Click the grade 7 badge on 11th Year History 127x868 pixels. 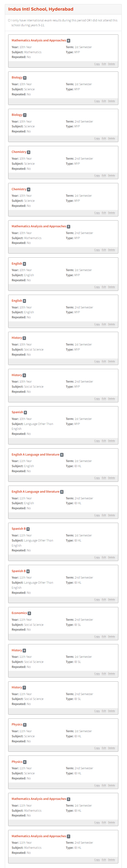point(24,687)
